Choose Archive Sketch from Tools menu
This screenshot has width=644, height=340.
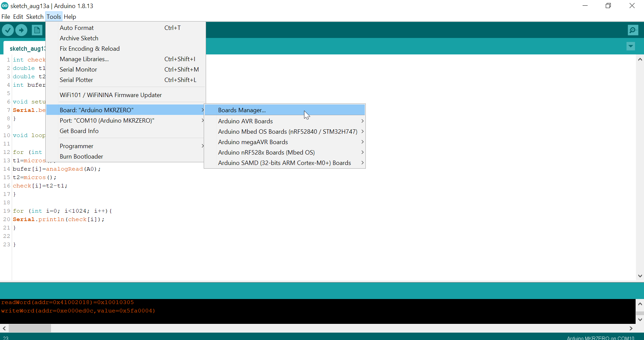point(126,38)
